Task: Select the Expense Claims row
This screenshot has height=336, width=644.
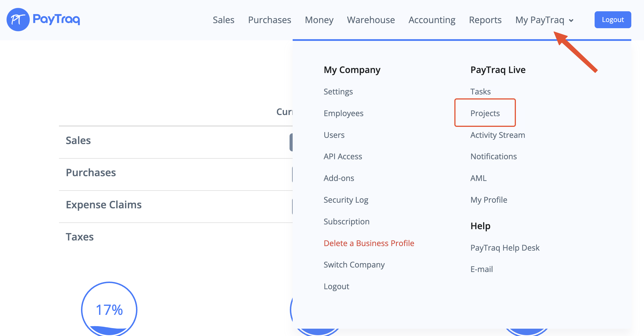Action: pyautogui.click(x=104, y=205)
